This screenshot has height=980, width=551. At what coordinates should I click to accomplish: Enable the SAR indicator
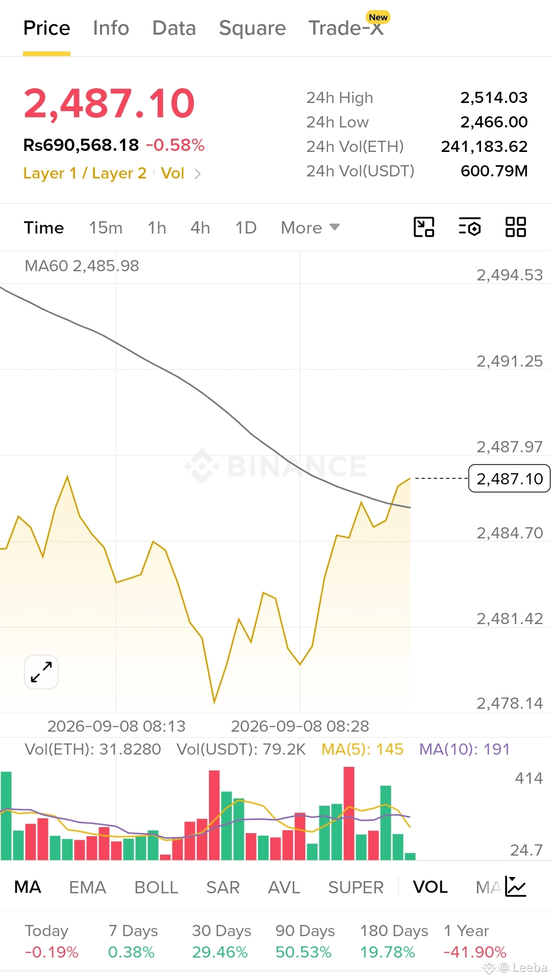pyautogui.click(x=223, y=887)
